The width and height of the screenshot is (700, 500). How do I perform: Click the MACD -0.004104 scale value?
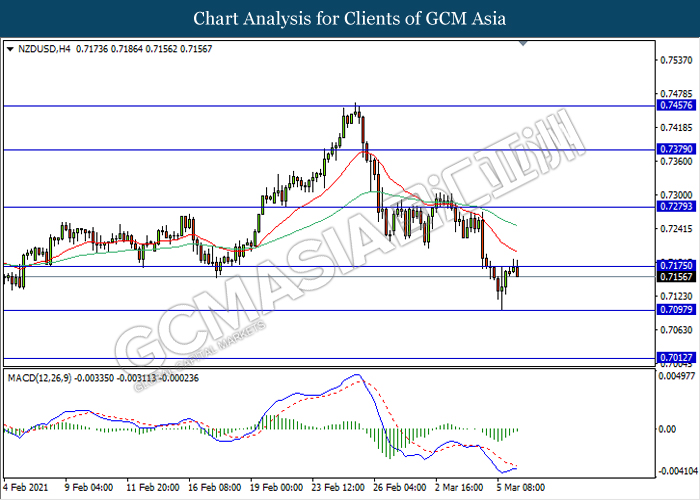(677, 471)
